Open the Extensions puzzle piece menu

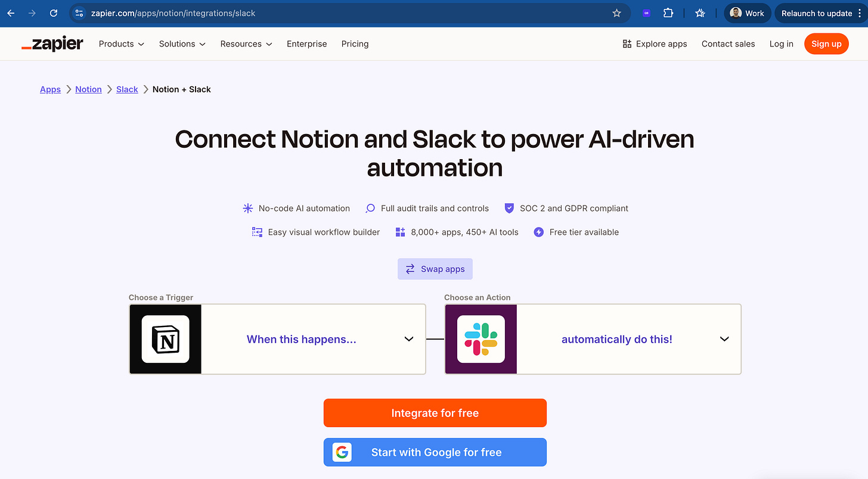click(x=668, y=13)
